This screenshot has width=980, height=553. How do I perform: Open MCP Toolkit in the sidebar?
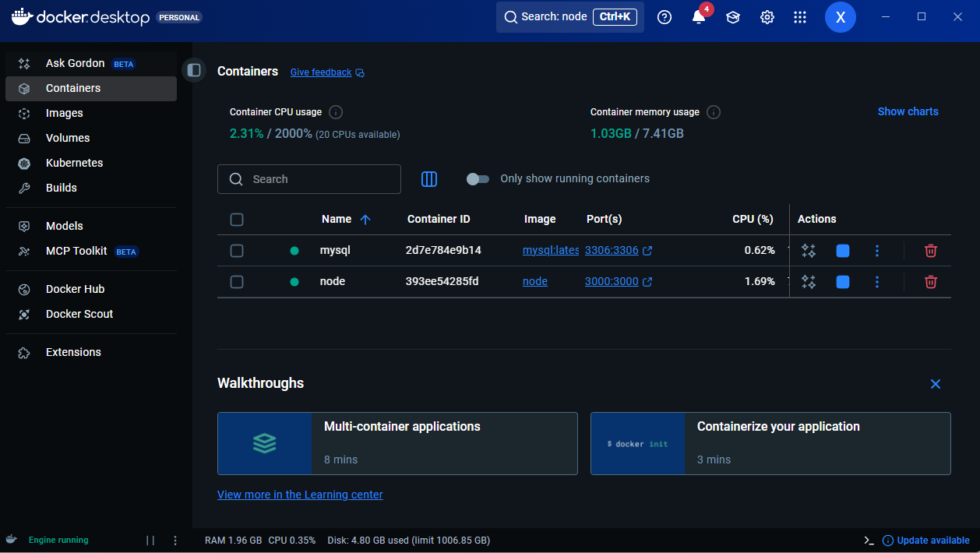[x=91, y=252]
